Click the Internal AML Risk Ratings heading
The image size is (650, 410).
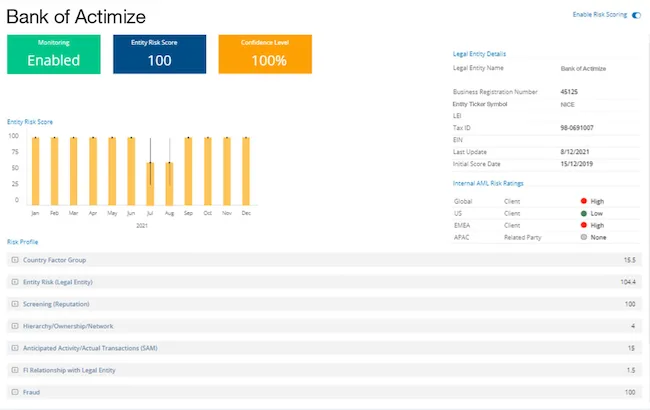pyautogui.click(x=488, y=183)
